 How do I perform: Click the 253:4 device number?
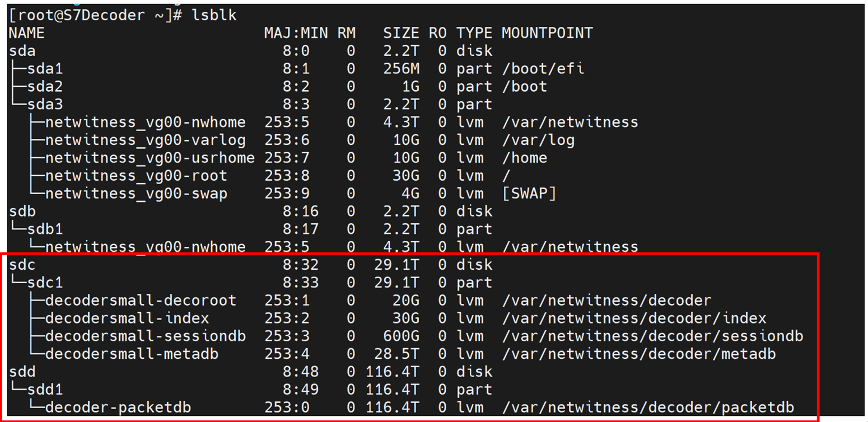287,354
